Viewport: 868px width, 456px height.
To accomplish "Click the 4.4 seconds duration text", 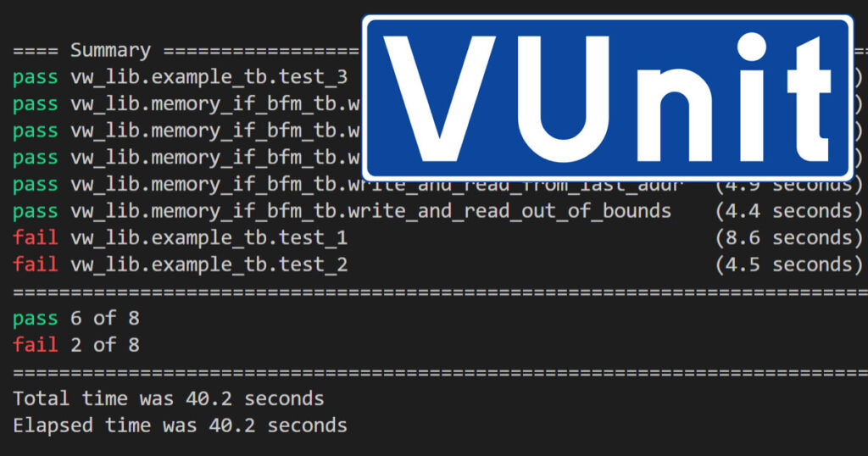I will [789, 211].
